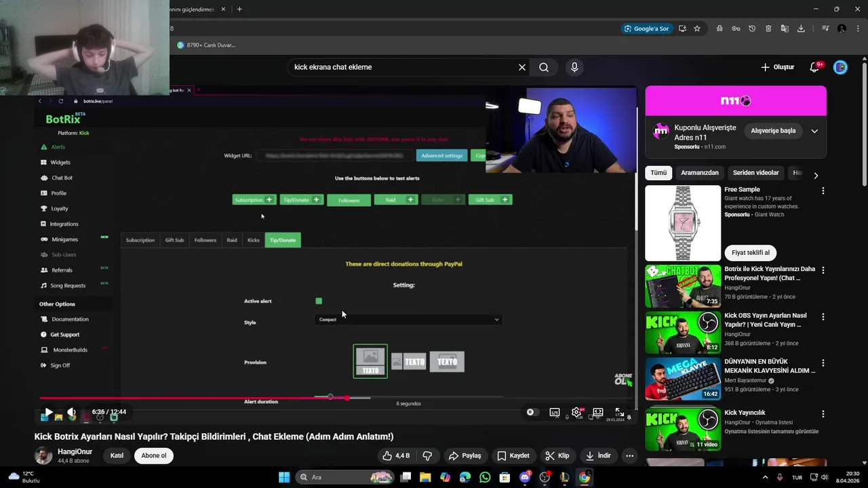The height and width of the screenshot is (488, 868).
Task: Click the install app icon in the address bar
Action: [682, 28]
